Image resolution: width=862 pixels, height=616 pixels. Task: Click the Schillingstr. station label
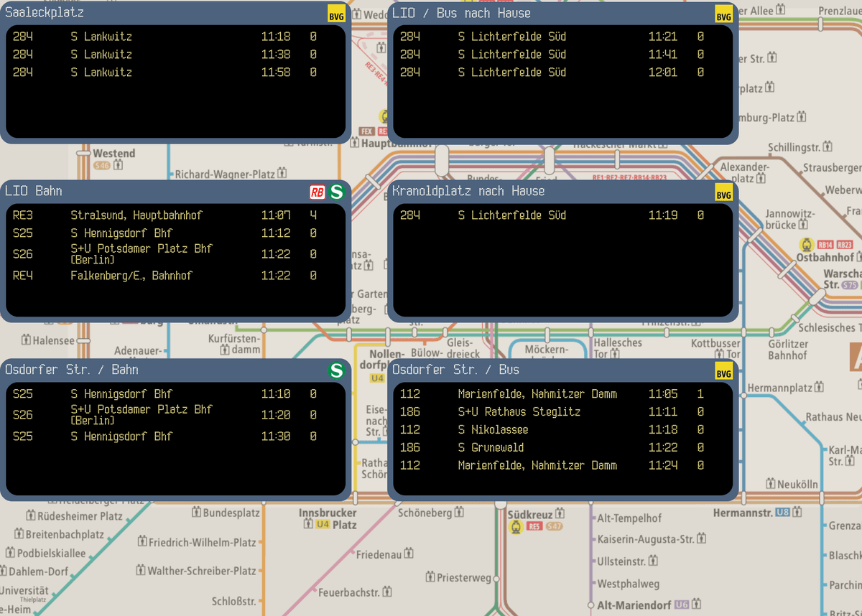pos(794,147)
